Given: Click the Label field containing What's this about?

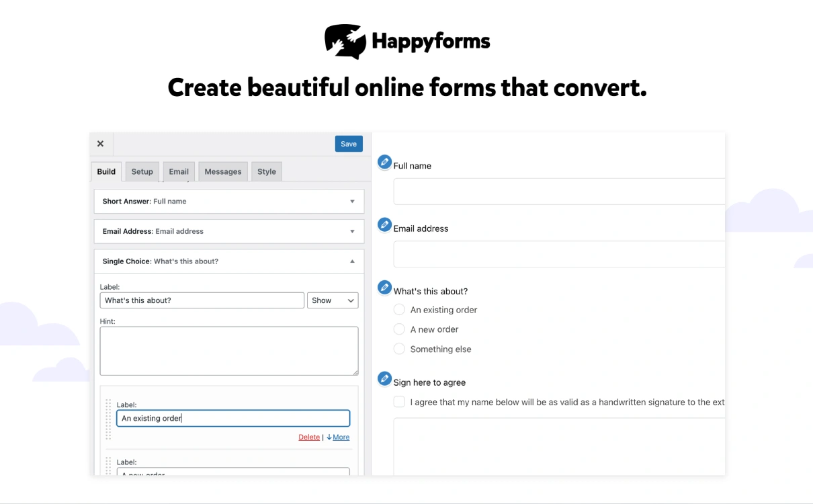Looking at the screenshot, I should 202,300.
